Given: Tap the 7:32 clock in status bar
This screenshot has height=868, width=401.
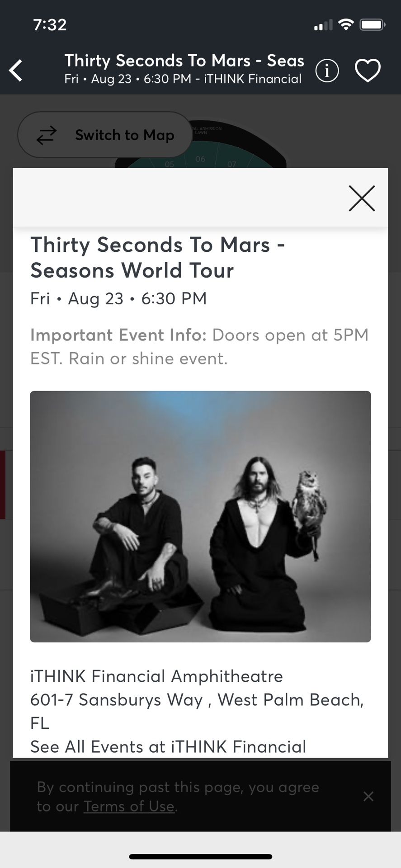Looking at the screenshot, I should pyautogui.click(x=50, y=24).
